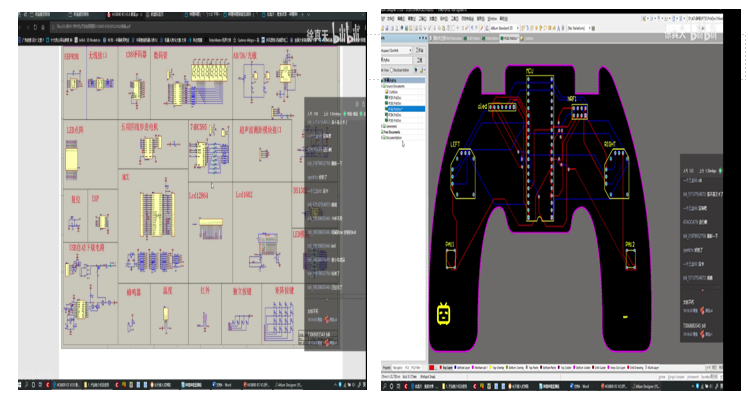Click the PM2 component pad on the PCB
748x405 pixels.
[630, 259]
